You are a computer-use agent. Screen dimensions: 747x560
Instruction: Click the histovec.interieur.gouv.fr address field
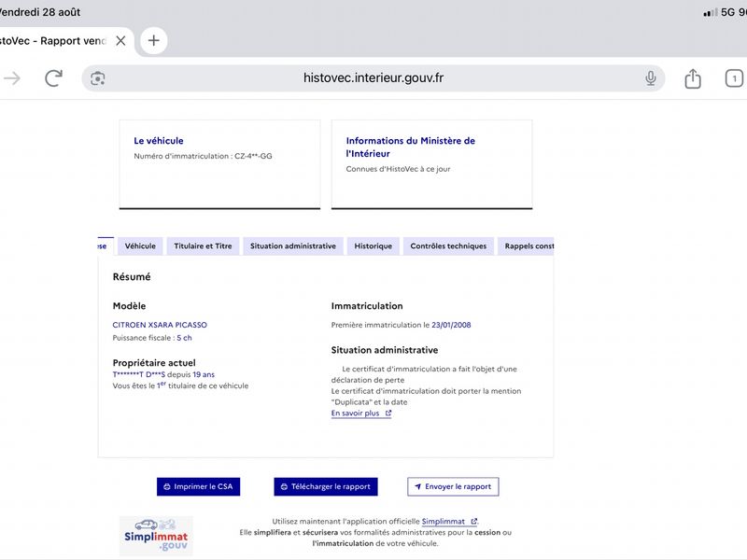pos(373,78)
